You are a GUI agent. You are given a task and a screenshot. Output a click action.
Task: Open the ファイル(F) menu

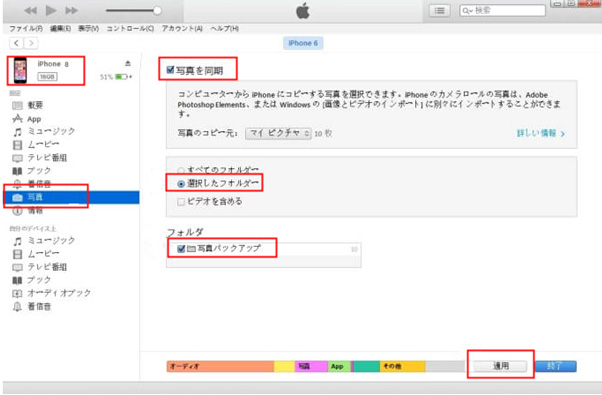tap(26, 29)
